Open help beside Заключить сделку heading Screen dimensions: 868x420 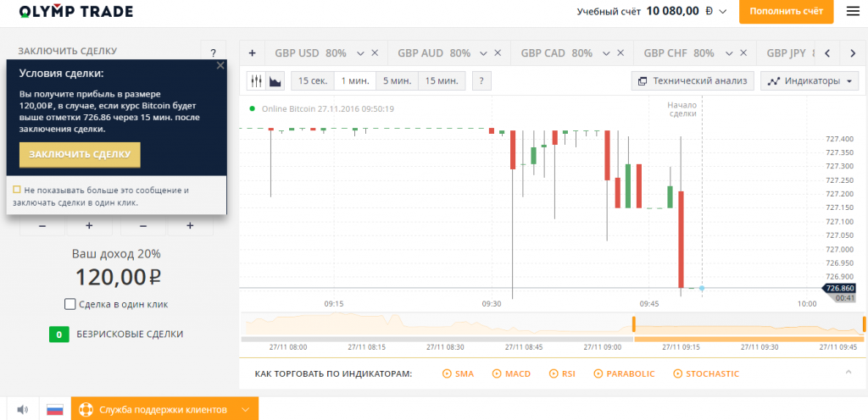coord(213,53)
